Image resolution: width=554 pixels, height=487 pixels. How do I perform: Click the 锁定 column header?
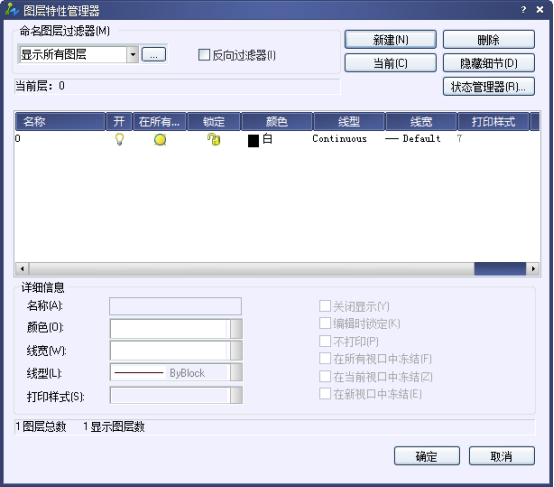tap(214, 122)
